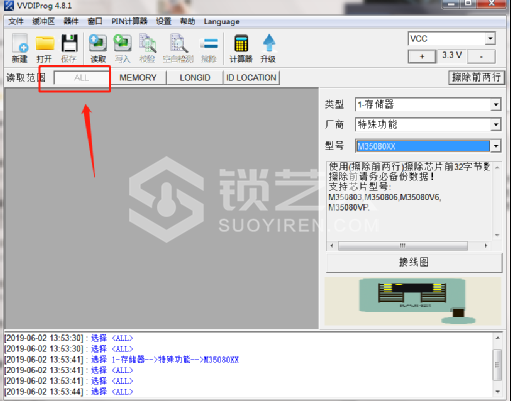The image size is (511, 401).
Task: Select the MEMORY read range button
Action: pos(138,78)
